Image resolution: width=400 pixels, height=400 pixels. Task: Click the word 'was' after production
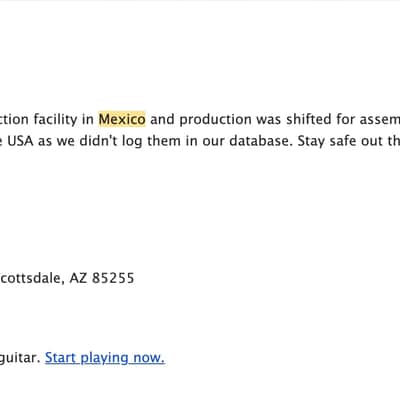pos(269,120)
